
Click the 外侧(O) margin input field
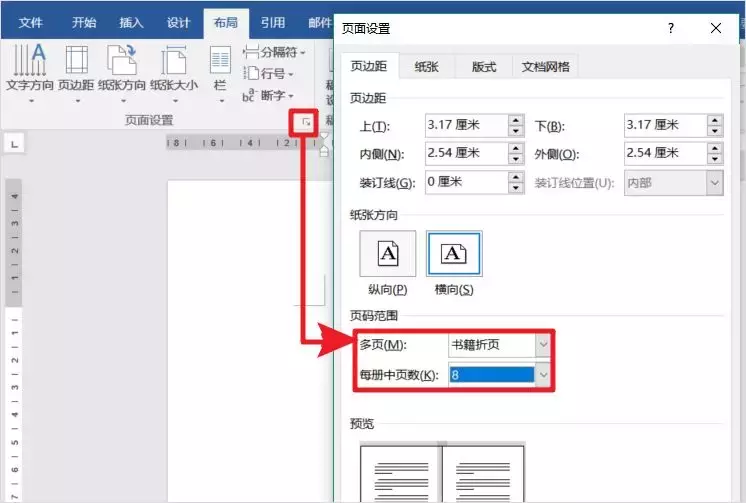pos(665,154)
